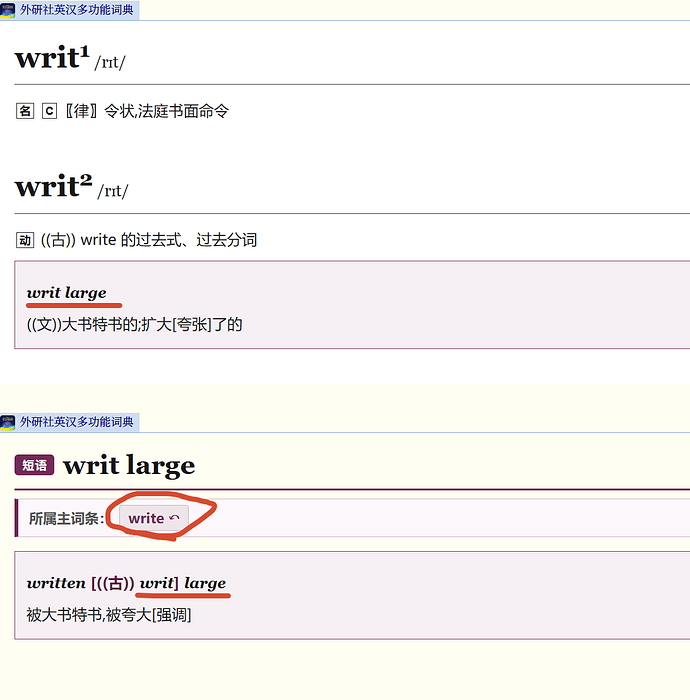The height and width of the screenshot is (700, 690).
Task: Click the 动 verb part-of-speech tag
Action: (x=25, y=240)
